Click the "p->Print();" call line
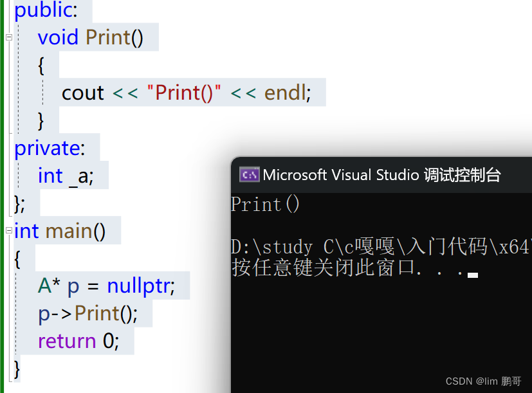This screenshot has width=532, height=393. (x=88, y=314)
